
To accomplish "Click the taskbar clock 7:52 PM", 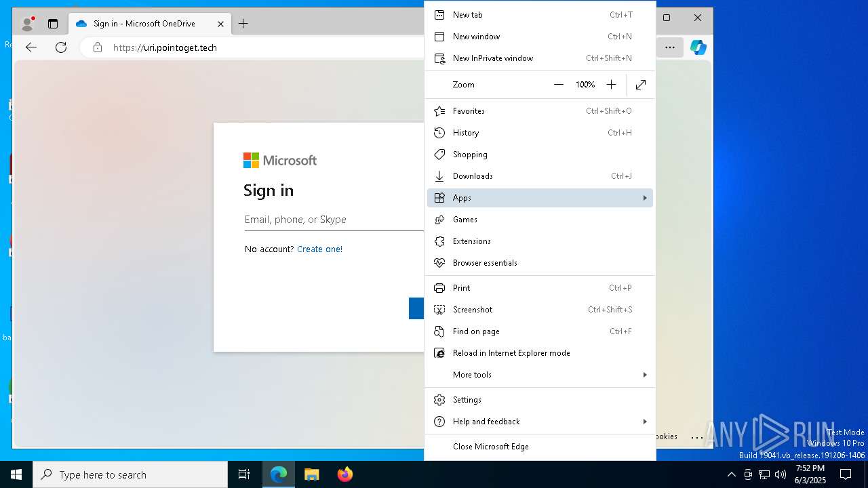I will pyautogui.click(x=810, y=474).
